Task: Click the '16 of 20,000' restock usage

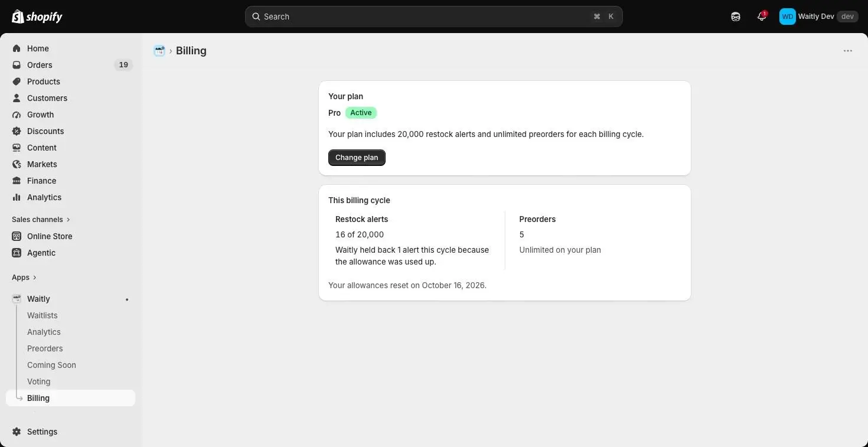Action: coord(360,234)
